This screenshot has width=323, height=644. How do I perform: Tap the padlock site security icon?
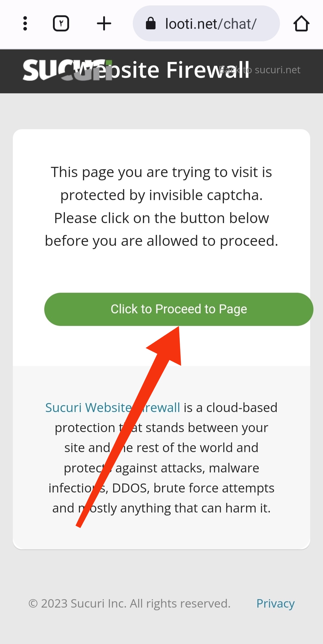point(151,24)
